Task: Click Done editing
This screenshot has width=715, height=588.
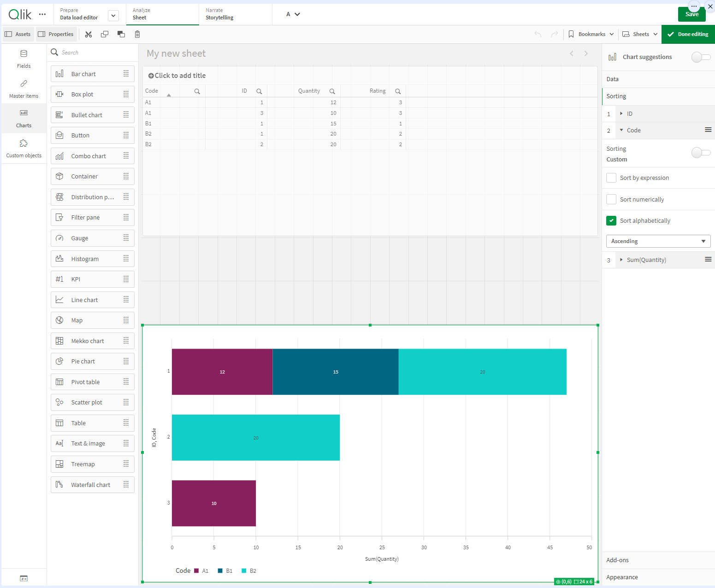Action: (x=688, y=34)
